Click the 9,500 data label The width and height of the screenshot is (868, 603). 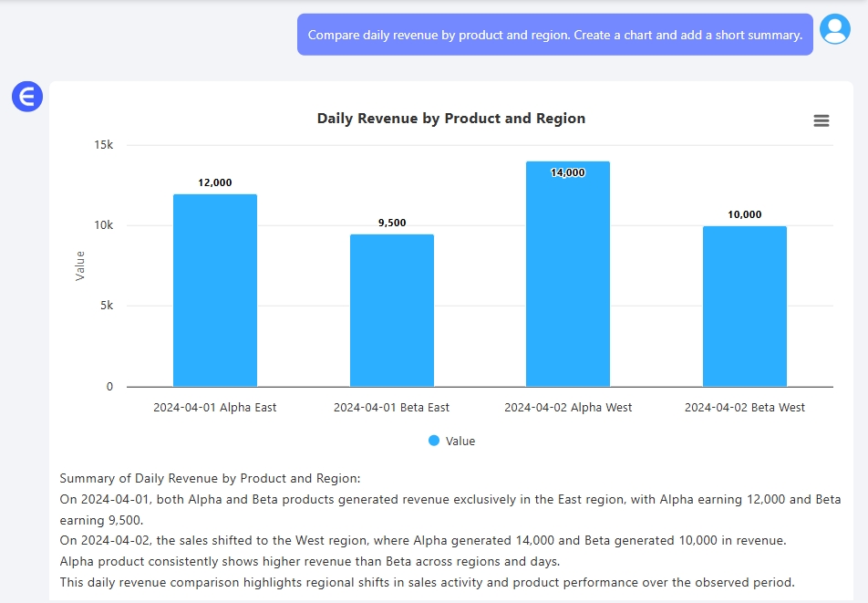pos(392,223)
